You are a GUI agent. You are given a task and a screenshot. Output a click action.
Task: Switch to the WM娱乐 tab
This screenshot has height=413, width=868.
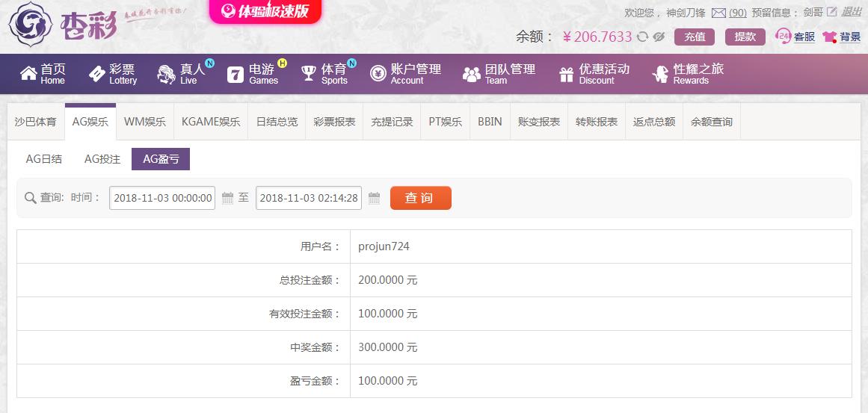(x=145, y=122)
